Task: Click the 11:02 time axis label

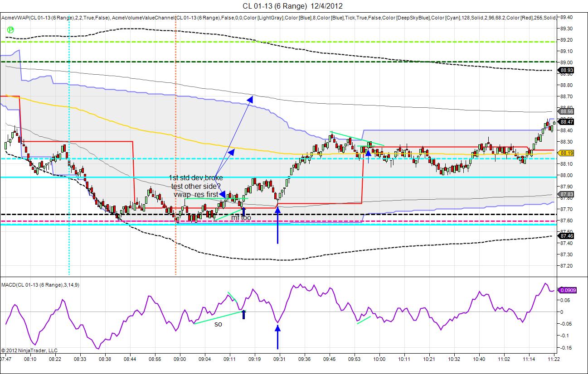Action: point(504,359)
